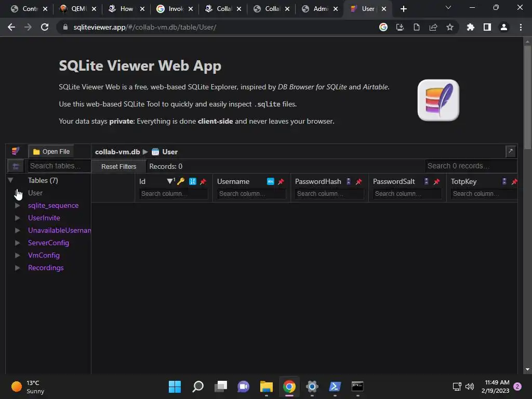Select the User table in the sidebar
The height and width of the screenshot is (399, 532).
pyautogui.click(x=35, y=193)
